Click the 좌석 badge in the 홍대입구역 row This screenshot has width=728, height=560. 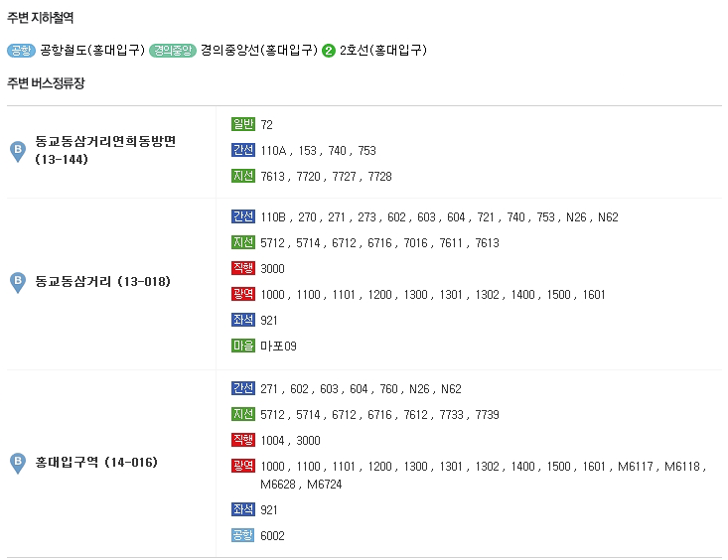242,509
